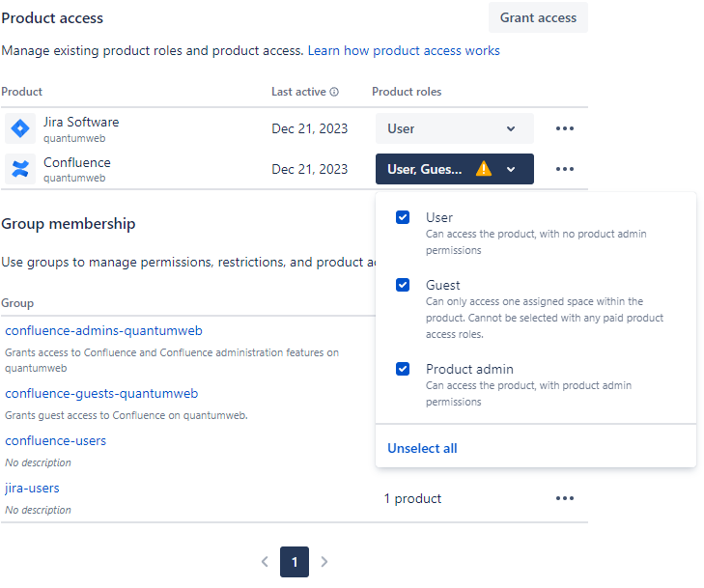704x588 pixels.
Task: Uncheck the Product admin role checkbox
Action: coord(403,369)
